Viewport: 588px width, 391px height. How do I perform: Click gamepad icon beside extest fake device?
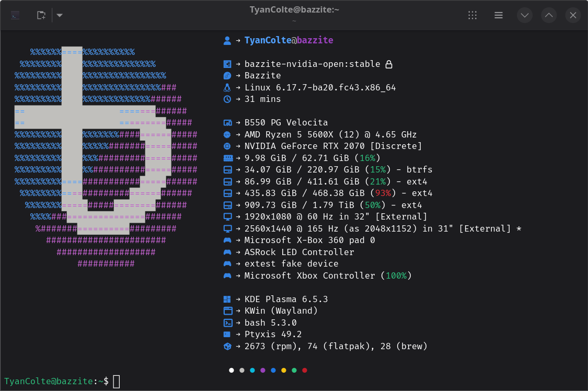[x=227, y=264]
